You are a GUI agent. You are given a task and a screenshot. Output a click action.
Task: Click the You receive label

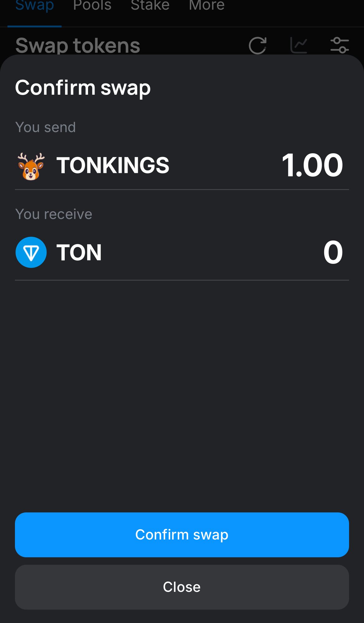54,214
